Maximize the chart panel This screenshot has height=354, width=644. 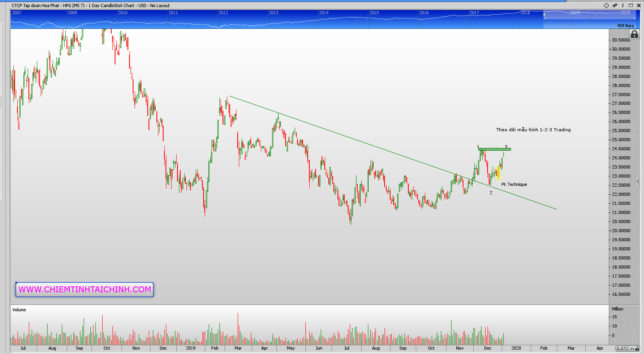(x=631, y=6)
